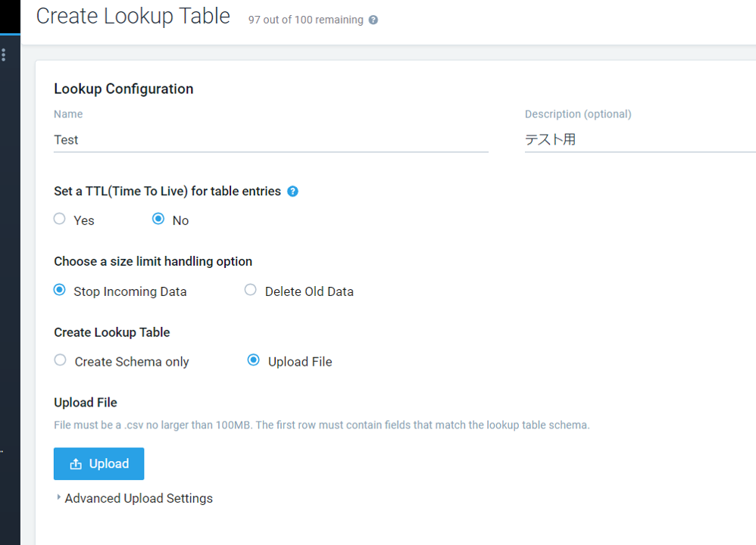Click the blue question mark beside TTL setting
The width and height of the screenshot is (756, 545).
tap(292, 191)
